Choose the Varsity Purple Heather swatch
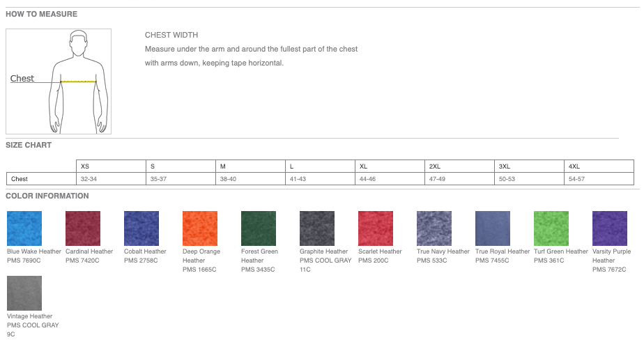Image resolution: width=644 pixels, height=342 pixels. [x=610, y=228]
